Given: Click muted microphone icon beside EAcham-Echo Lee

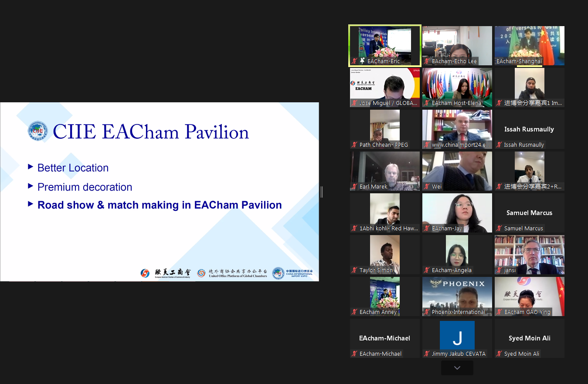Looking at the screenshot, I should [x=427, y=61].
